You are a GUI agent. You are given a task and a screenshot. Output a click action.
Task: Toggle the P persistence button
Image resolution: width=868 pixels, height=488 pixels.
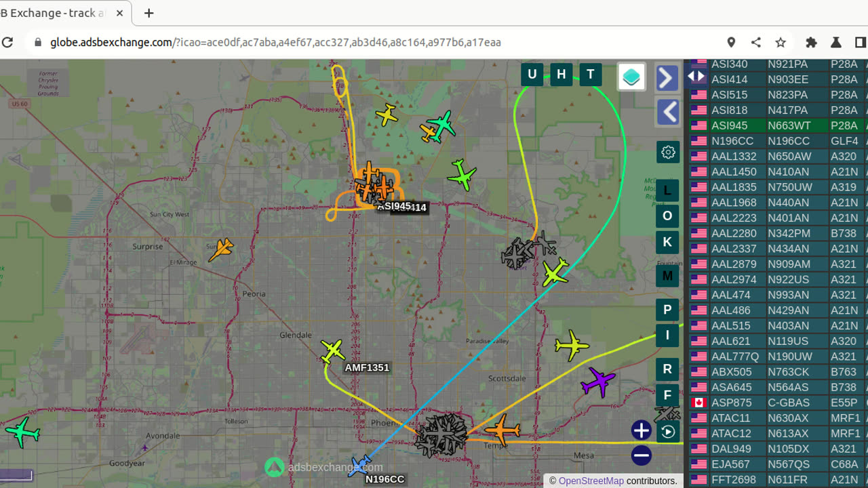(667, 310)
